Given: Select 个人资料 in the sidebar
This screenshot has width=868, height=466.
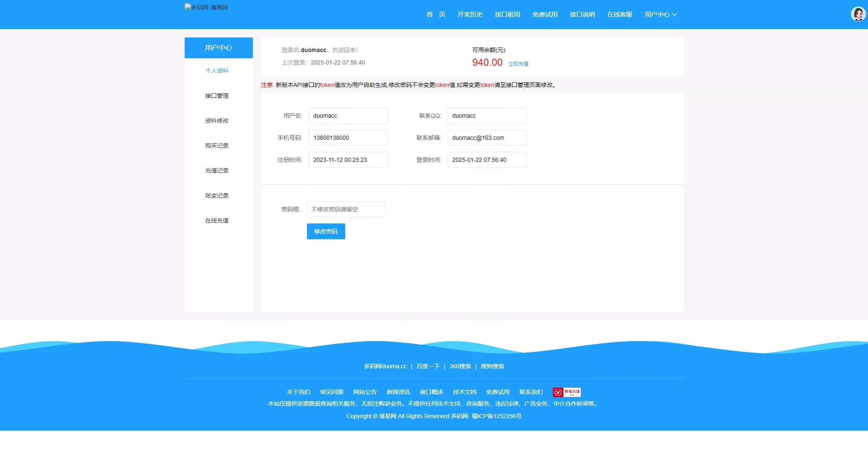Looking at the screenshot, I should click(x=217, y=71).
